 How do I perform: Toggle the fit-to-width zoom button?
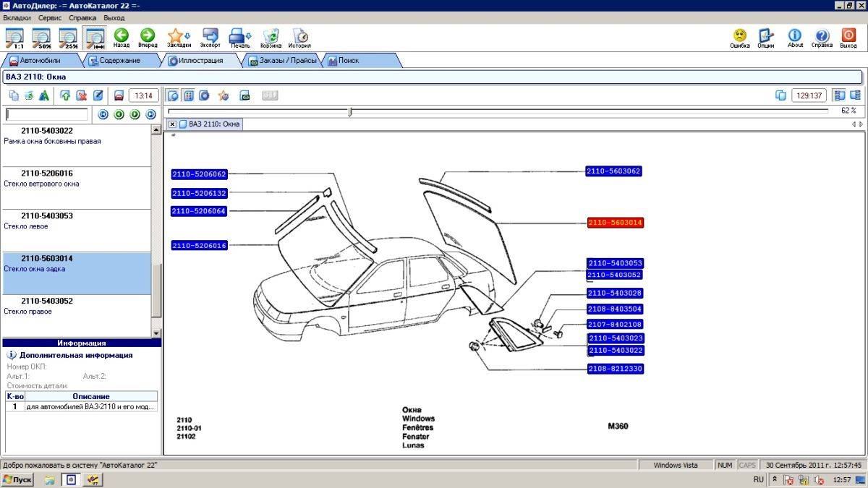pyautogui.click(x=94, y=36)
